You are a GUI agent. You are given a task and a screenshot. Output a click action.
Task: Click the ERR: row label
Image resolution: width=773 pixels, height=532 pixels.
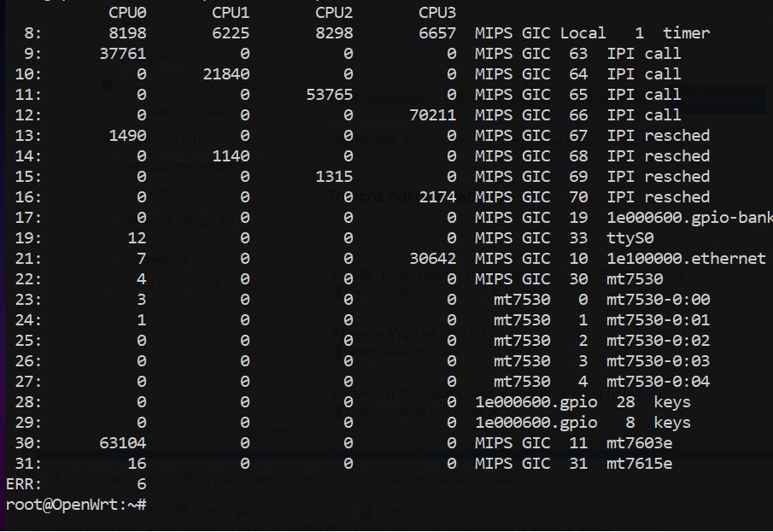23,484
